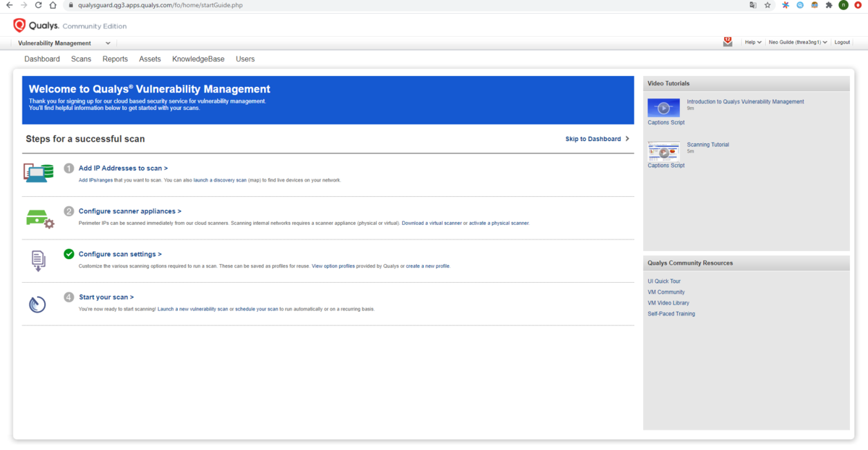Click the Add IP Addresses computer icon
The width and height of the screenshot is (868, 450).
[38, 173]
